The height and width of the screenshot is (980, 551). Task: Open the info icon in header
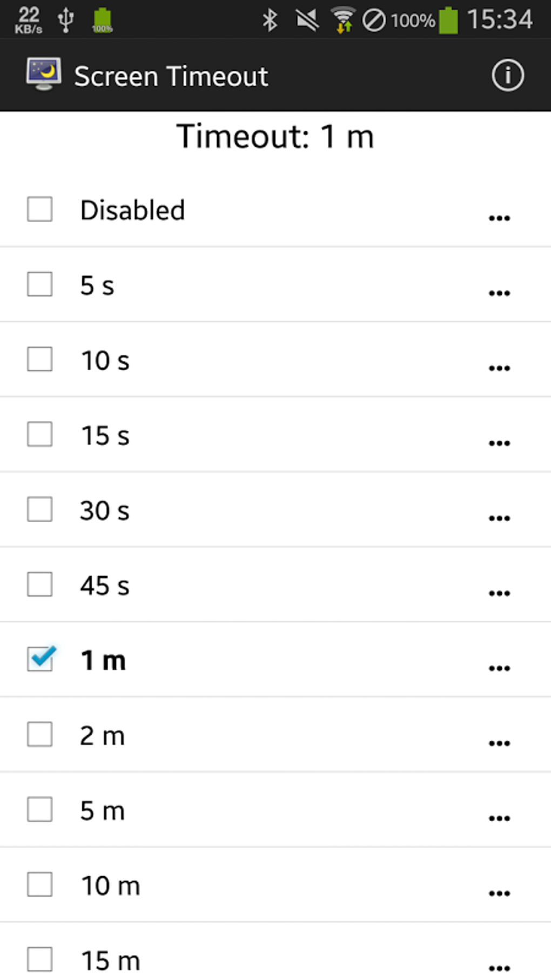(x=507, y=75)
